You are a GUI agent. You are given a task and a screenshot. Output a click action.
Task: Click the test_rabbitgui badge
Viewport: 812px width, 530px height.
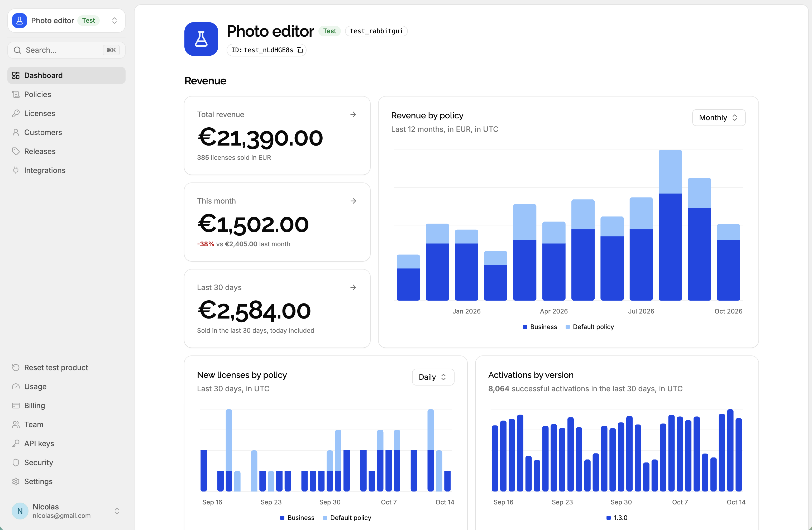pos(376,31)
